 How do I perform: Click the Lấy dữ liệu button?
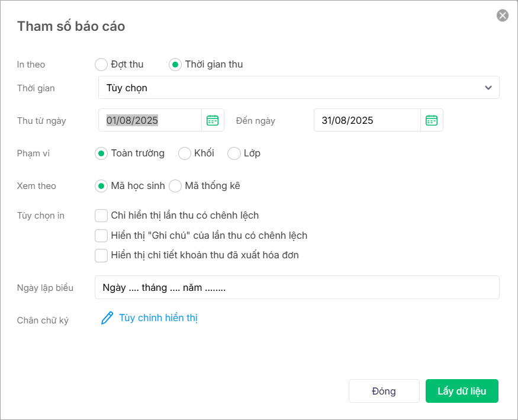click(x=462, y=391)
